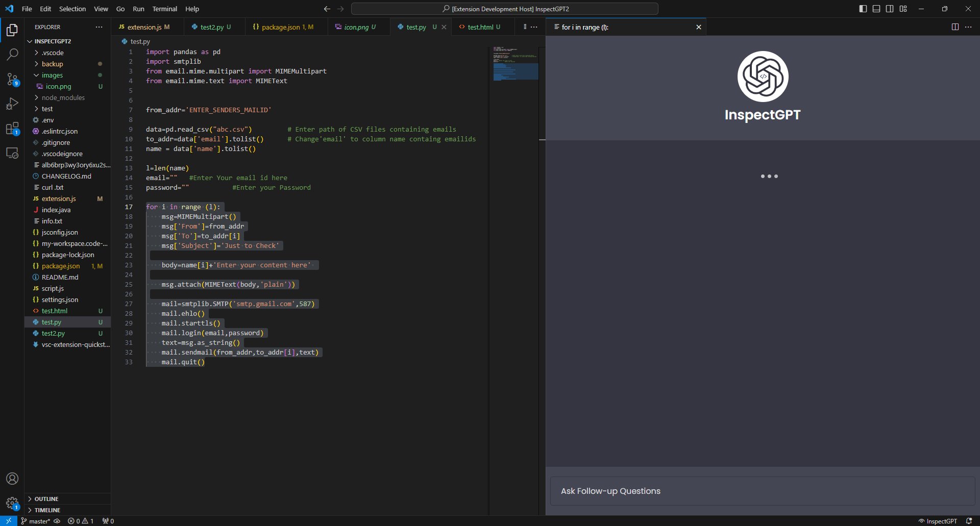Collapse the images folder
The image size is (980, 526).
click(68, 75)
